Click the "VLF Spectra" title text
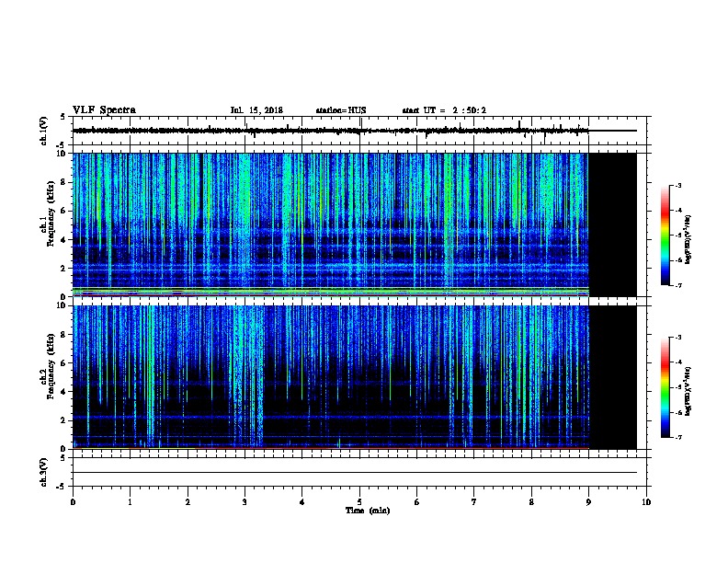This screenshot has height=563, width=728. pyautogui.click(x=104, y=110)
